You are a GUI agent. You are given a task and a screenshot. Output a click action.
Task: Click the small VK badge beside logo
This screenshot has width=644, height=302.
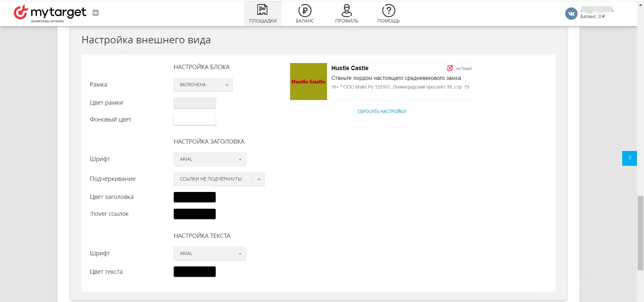[x=96, y=13]
